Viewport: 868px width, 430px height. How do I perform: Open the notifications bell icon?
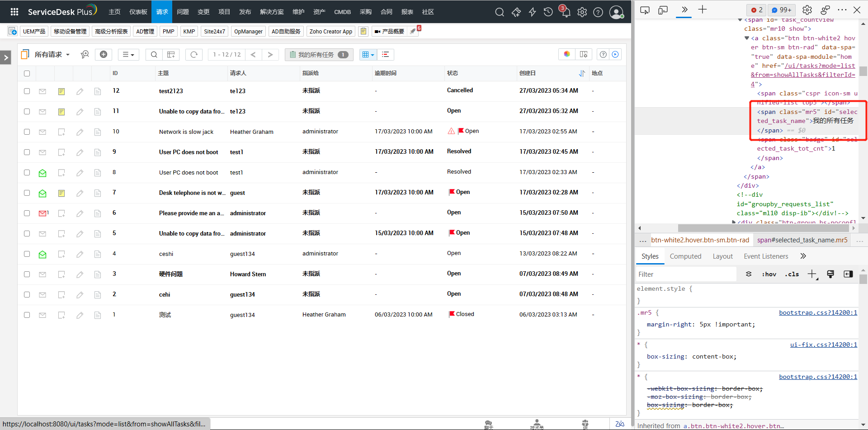(566, 12)
